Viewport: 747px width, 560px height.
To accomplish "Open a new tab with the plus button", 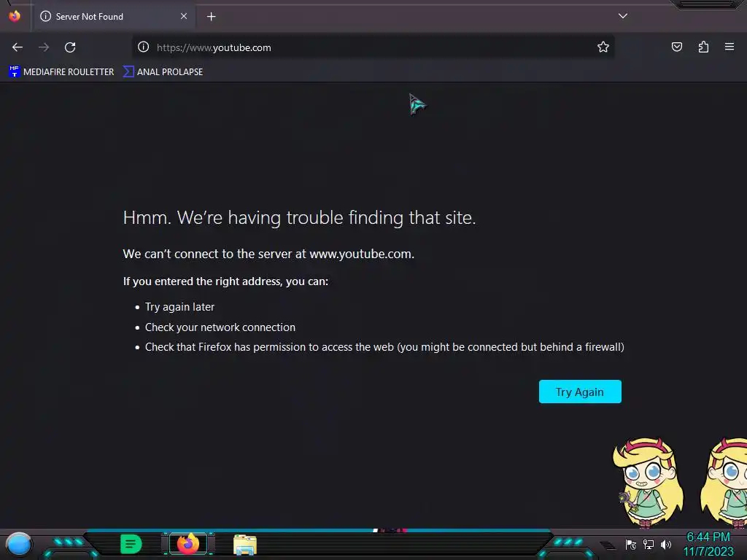I will click(x=212, y=17).
